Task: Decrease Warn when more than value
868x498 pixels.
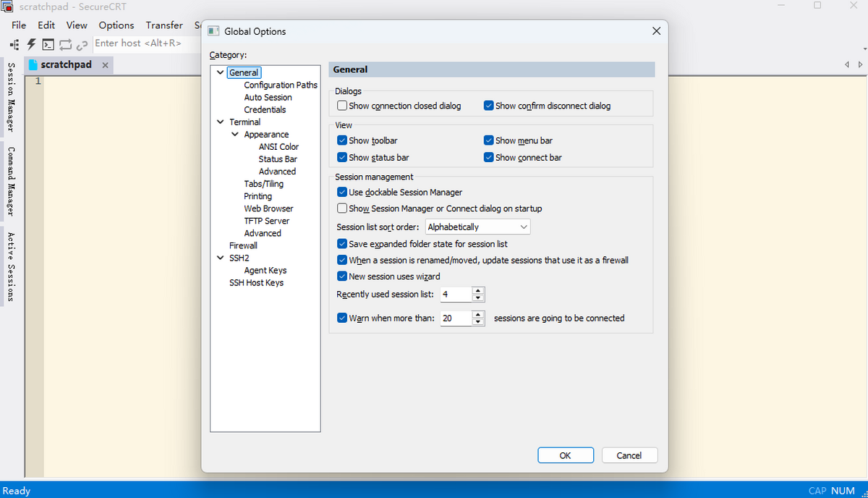Action: [x=477, y=322]
